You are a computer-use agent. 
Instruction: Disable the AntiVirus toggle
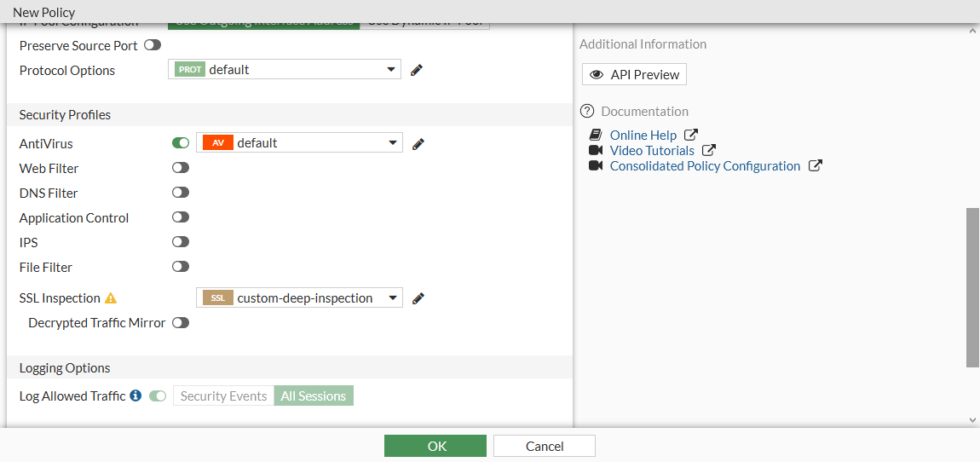(x=181, y=143)
